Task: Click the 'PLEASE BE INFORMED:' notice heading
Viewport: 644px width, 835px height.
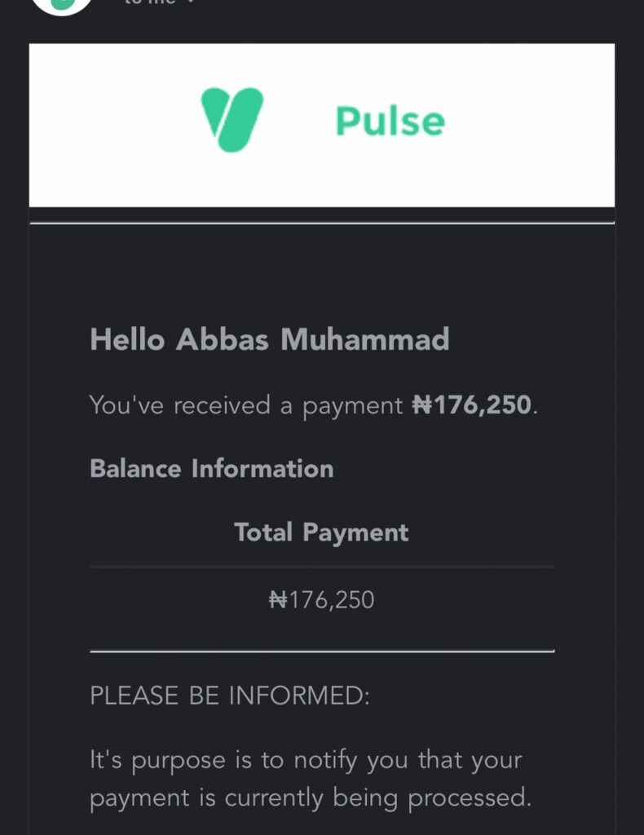Action: [229, 696]
